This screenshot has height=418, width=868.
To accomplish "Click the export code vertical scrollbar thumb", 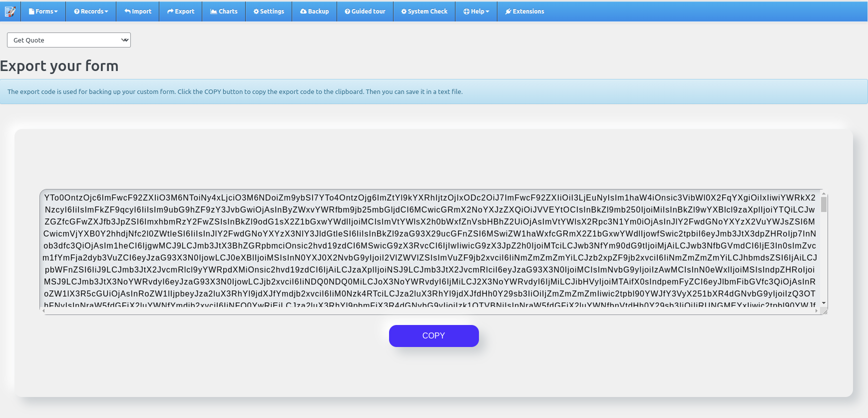I will click(x=824, y=204).
